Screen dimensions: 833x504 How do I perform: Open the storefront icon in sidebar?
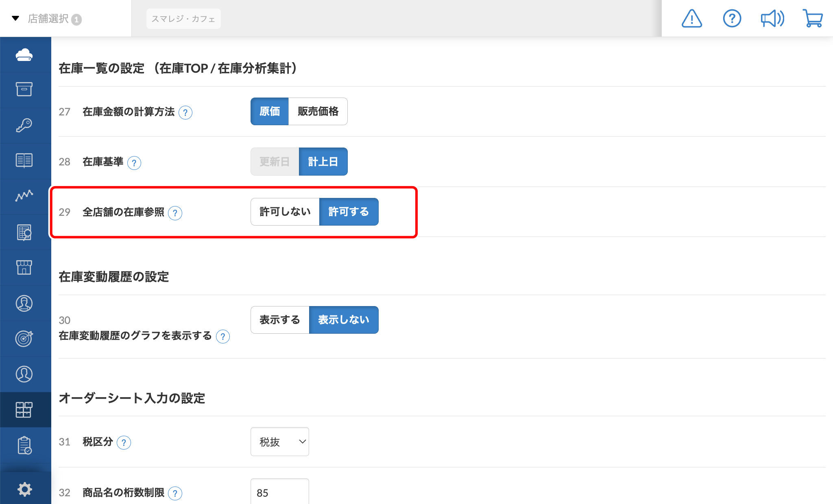click(24, 267)
